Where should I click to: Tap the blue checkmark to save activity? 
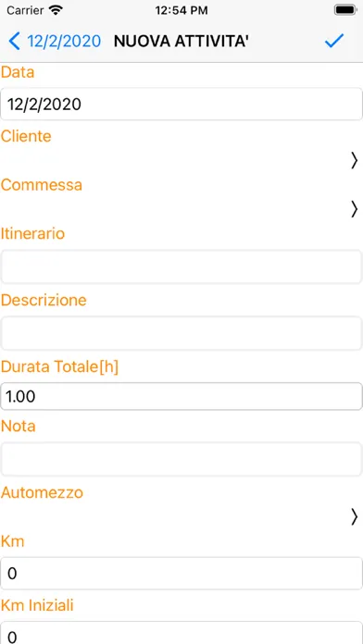333,41
